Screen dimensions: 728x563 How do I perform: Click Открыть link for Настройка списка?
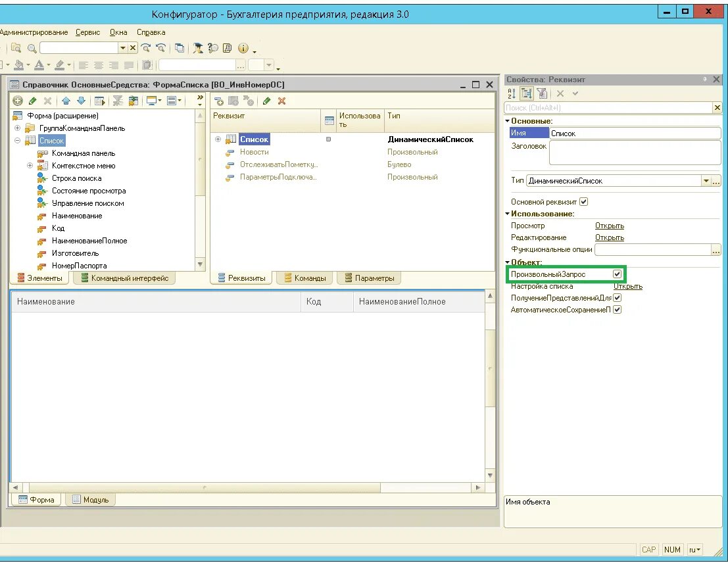[x=628, y=286]
